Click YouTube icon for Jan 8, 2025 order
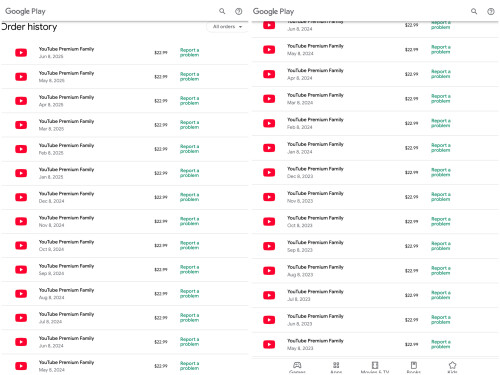This screenshot has height=375, width=500. point(21,173)
